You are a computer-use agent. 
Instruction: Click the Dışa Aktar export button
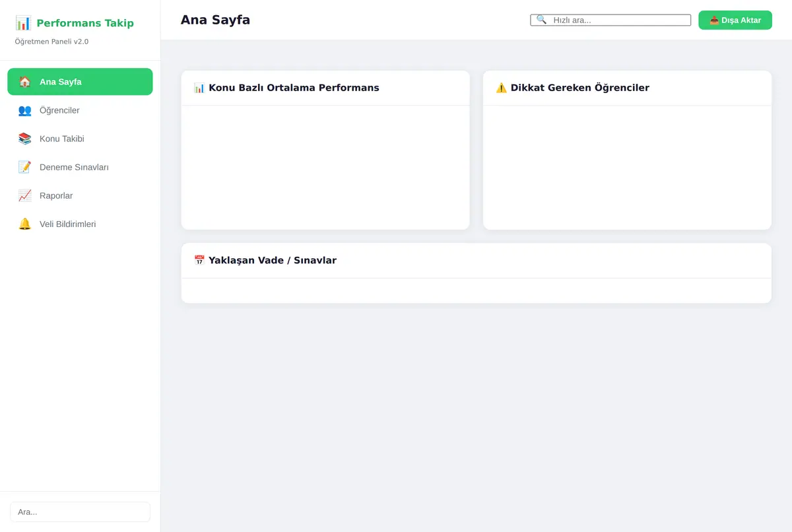tap(735, 20)
